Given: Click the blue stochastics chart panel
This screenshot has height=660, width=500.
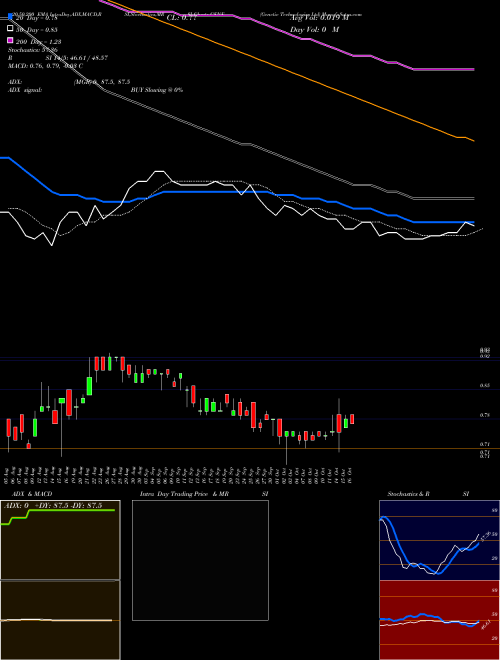Looking at the screenshot, I should pyautogui.click(x=439, y=540).
